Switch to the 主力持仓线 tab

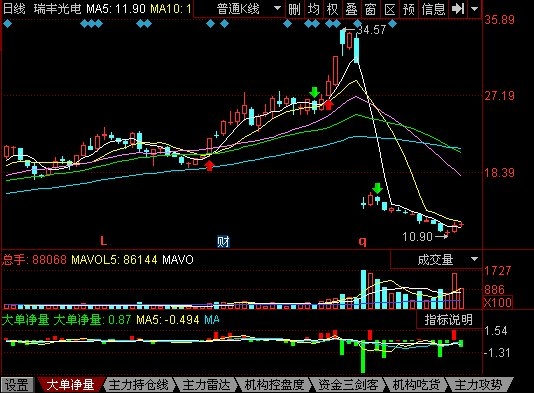tap(139, 385)
